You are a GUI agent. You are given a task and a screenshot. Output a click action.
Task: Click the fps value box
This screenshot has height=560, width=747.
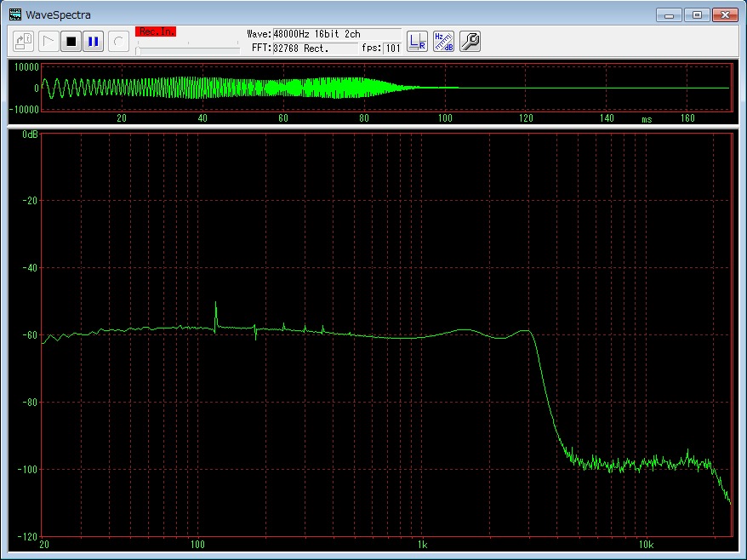(x=392, y=49)
